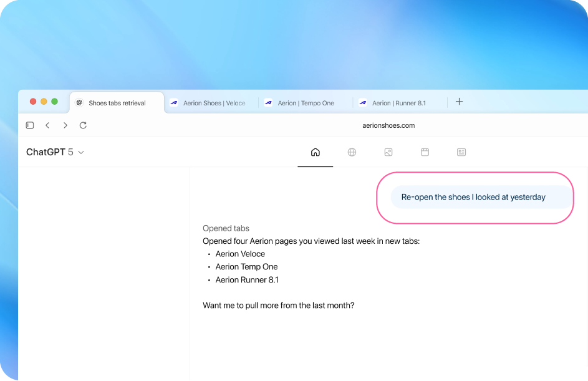Screen dimensions: 588x381
Task: Click Aerion favicon on Veloce tab
Action: 174,102
